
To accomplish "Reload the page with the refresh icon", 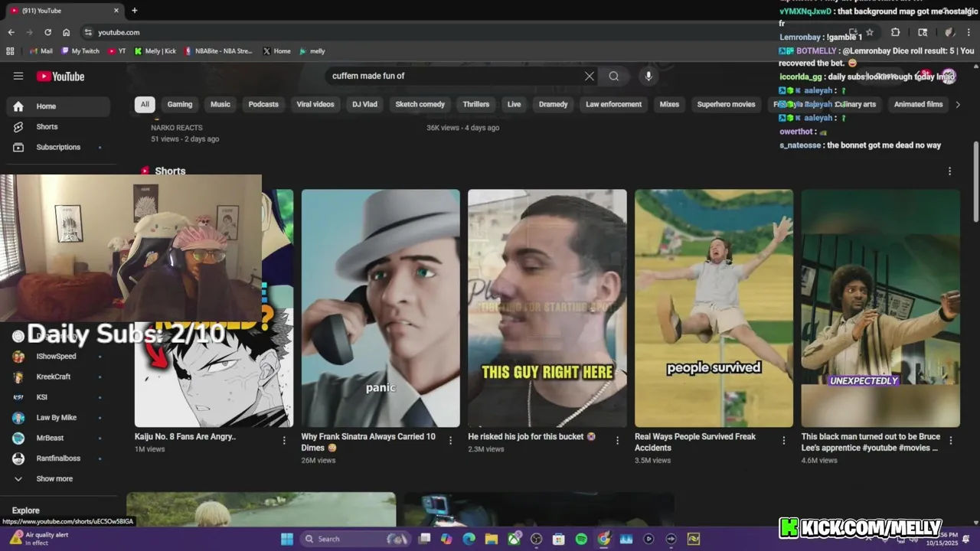I will (x=47, y=32).
